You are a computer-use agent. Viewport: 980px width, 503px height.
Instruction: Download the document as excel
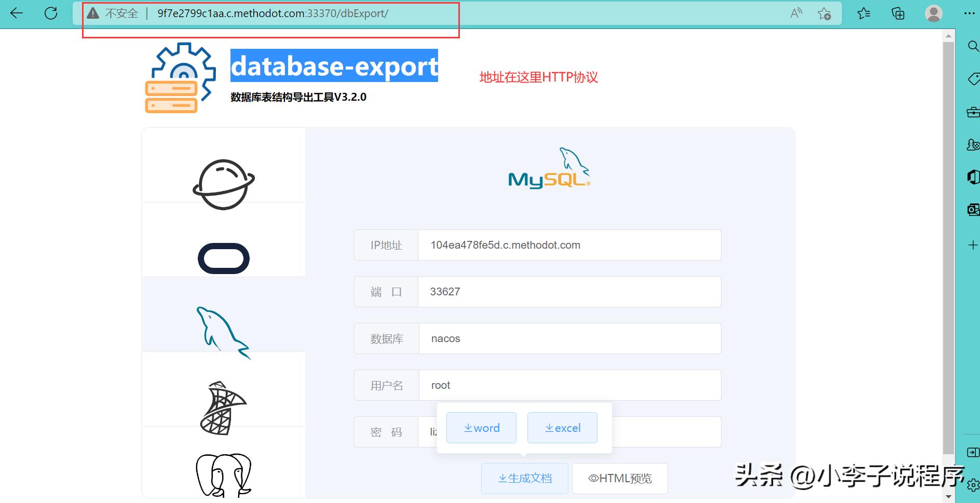pyautogui.click(x=562, y=428)
